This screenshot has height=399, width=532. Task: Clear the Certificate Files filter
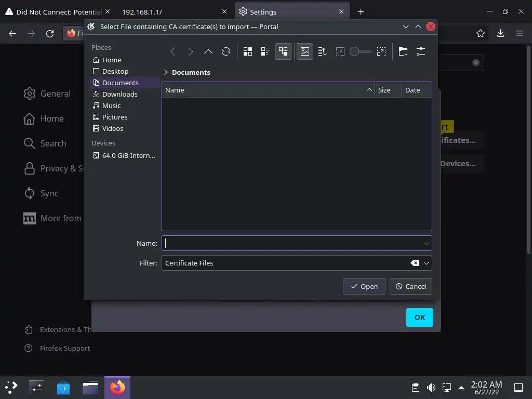click(415, 263)
